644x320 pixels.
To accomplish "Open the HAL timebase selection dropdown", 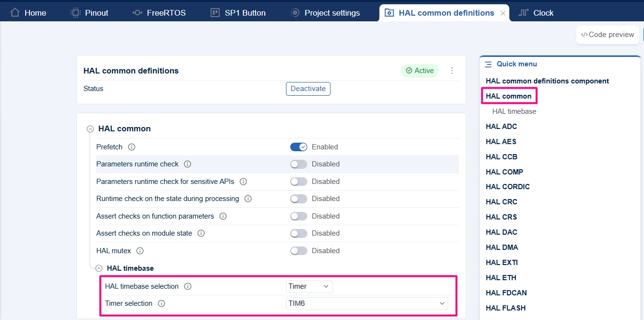I will (309, 286).
